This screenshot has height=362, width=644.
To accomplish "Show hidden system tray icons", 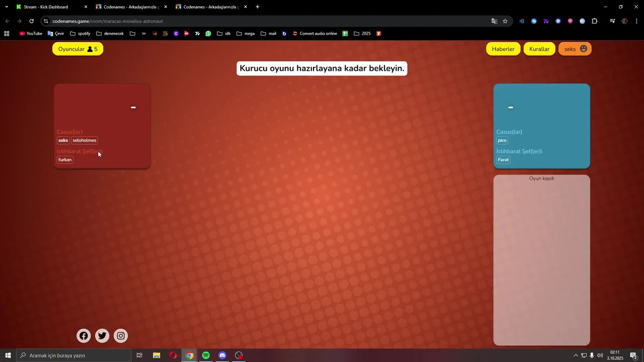I will (576, 355).
